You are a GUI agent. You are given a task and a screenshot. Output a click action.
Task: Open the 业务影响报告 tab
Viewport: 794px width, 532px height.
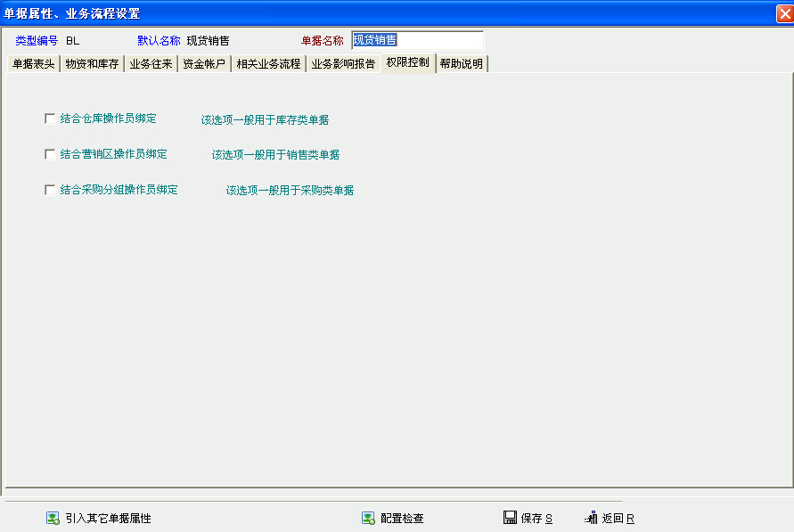click(x=343, y=64)
